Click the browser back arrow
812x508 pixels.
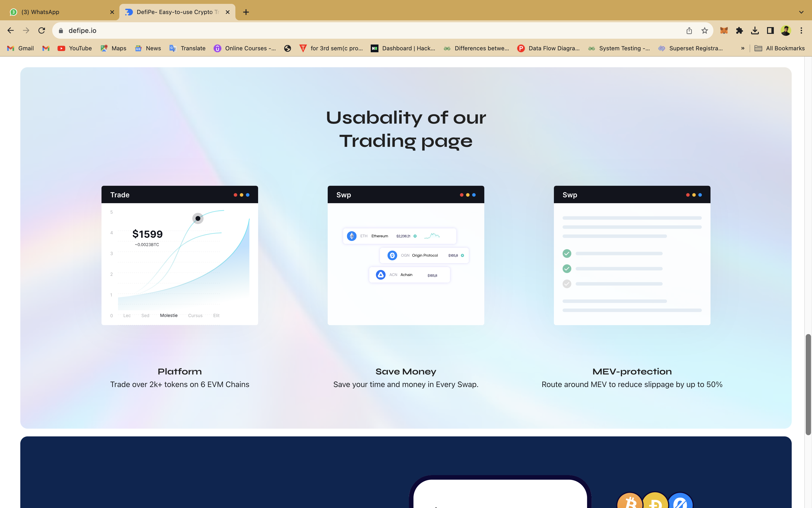(10, 30)
